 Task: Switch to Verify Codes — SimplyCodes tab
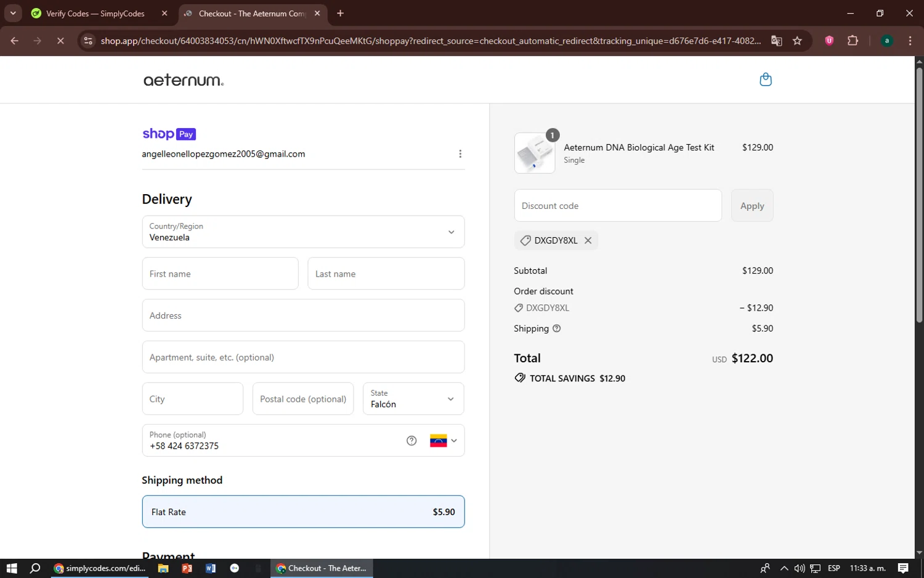pyautogui.click(x=95, y=13)
